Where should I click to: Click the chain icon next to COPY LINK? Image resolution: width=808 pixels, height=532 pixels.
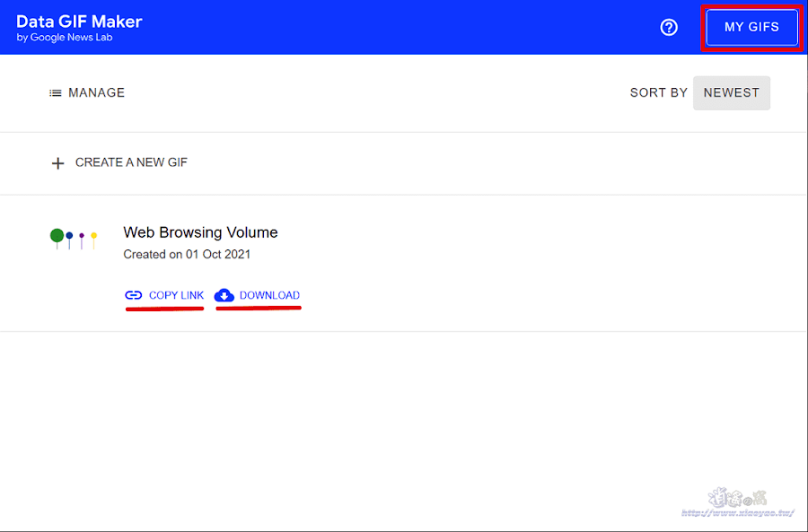pos(133,295)
